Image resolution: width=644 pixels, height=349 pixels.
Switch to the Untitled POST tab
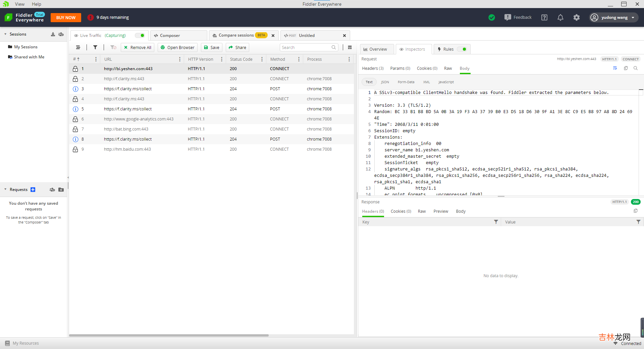[307, 35]
